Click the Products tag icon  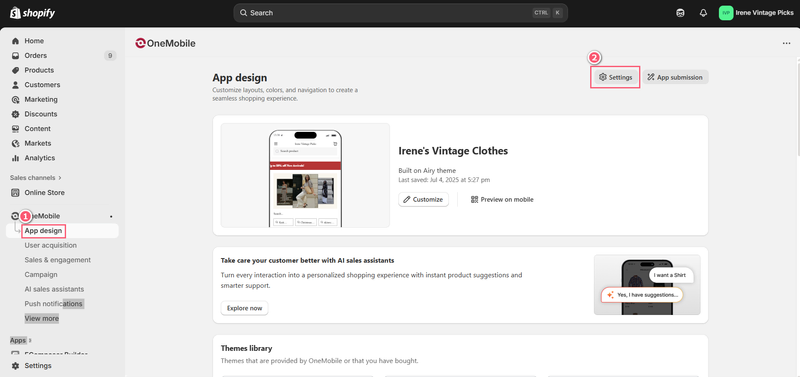coord(15,70)
